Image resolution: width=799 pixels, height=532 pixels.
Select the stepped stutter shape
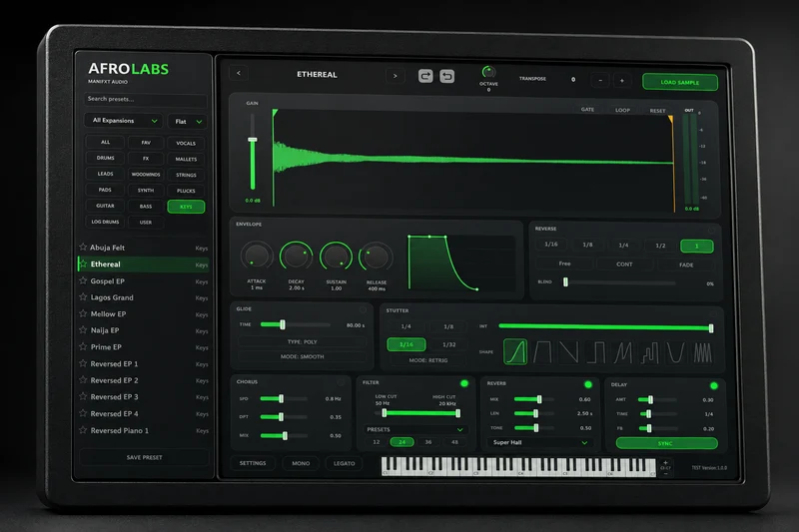(x=650, y=353)
